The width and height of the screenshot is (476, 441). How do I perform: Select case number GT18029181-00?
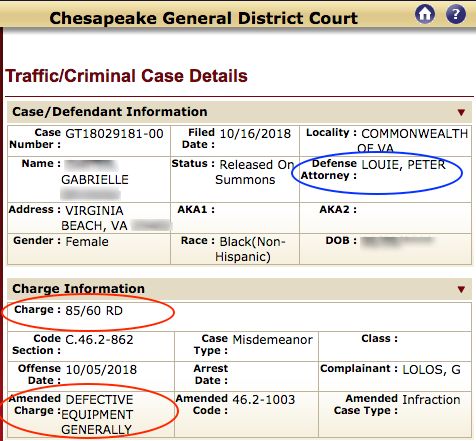(114, 134)
